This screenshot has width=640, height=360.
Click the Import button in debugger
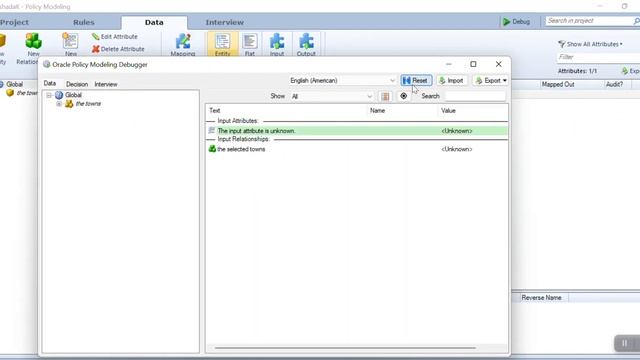(451, 80)
